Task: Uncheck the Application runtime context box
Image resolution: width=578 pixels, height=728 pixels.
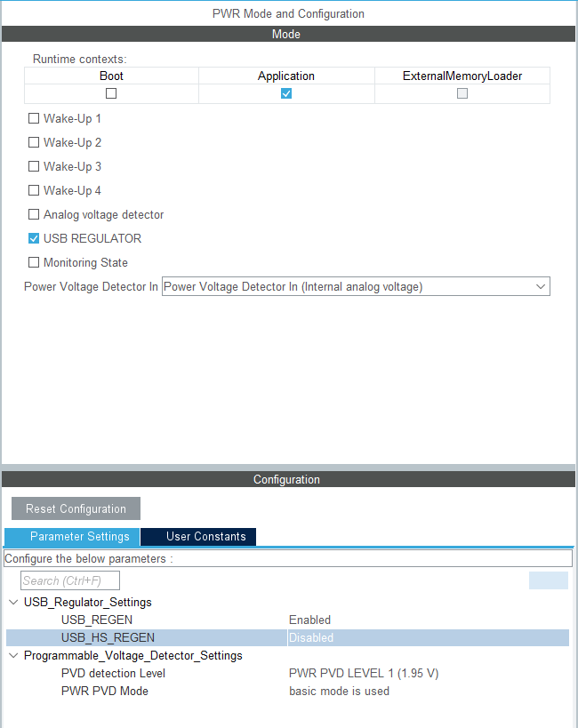Action: click(286, 93)
